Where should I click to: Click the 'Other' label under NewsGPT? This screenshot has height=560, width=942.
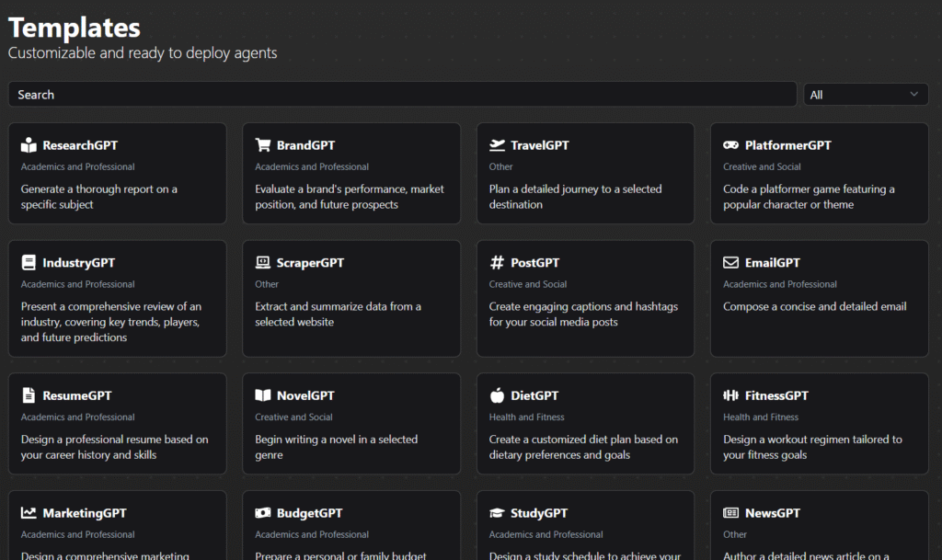coord(735,535)
